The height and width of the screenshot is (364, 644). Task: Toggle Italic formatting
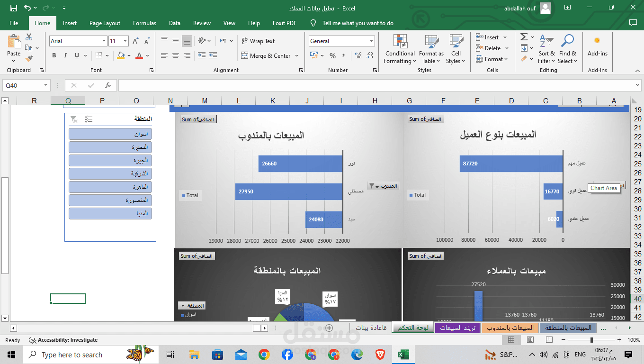[x=65, y=55]
